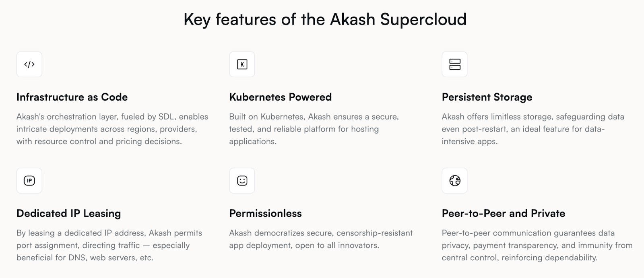
Task: Click the smiley face icon
Action: click(242, 181)
